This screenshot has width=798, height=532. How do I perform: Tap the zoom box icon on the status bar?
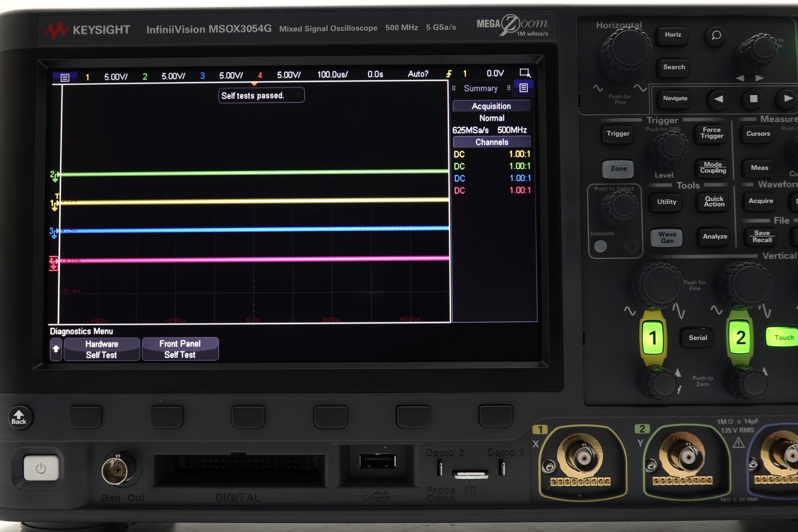(525, 73)
